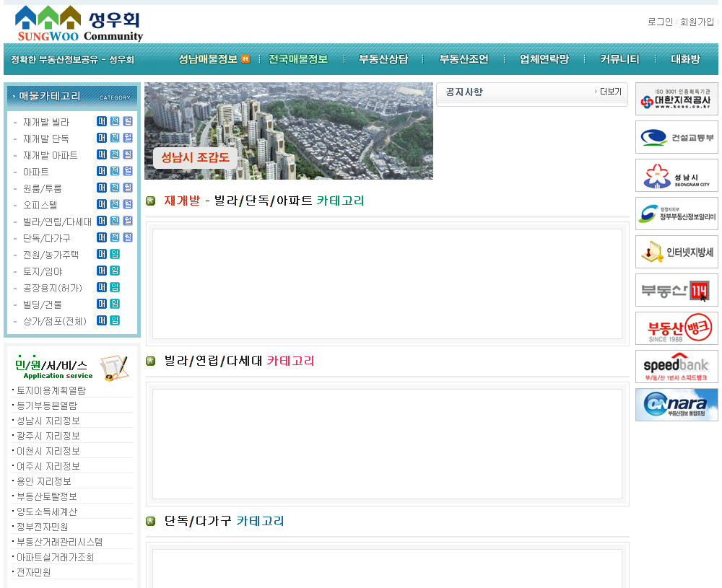This screenshot has width=722, height=588.
Task: Click the 성남시 조감도 image
Action: point(288,131)
